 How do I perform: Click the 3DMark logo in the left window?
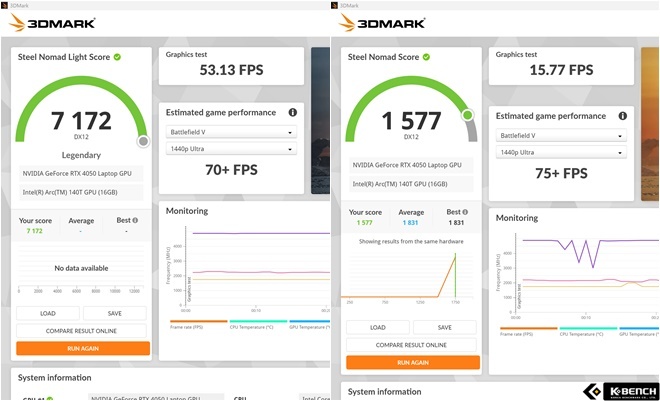pyautogui.click(x=53, y=23)
